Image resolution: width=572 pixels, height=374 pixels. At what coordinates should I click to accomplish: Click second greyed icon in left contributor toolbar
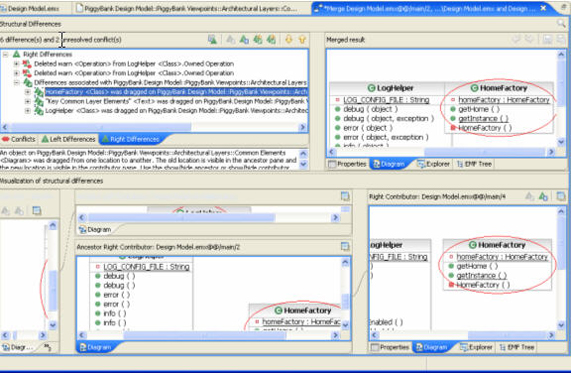pyautogui.click(x=19, y=211)
